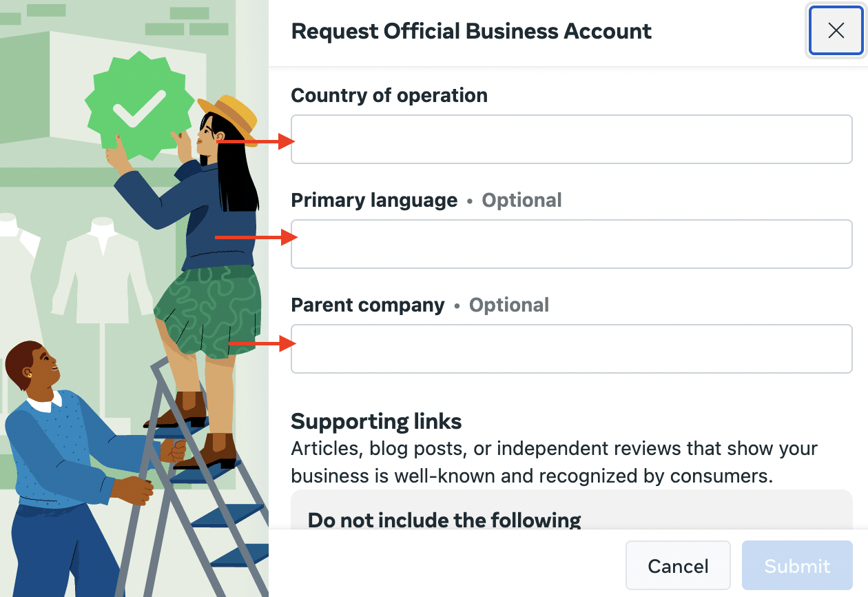Click the dialog title Request Official Business Account
Viewport: 868px width, 597px height.
(471, 31)
